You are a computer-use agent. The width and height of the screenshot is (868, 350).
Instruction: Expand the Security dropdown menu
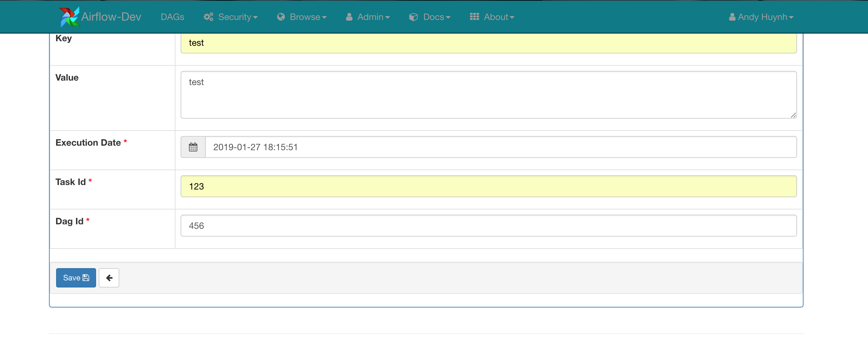pos(237,17)
